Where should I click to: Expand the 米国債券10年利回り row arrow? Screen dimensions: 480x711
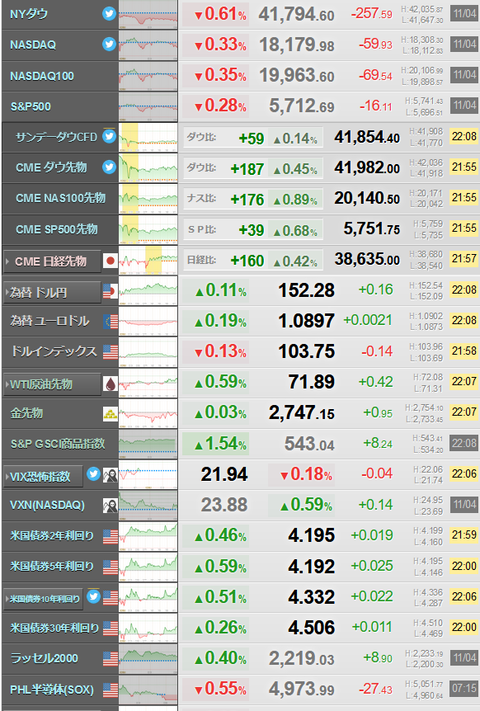click(7, 599)
